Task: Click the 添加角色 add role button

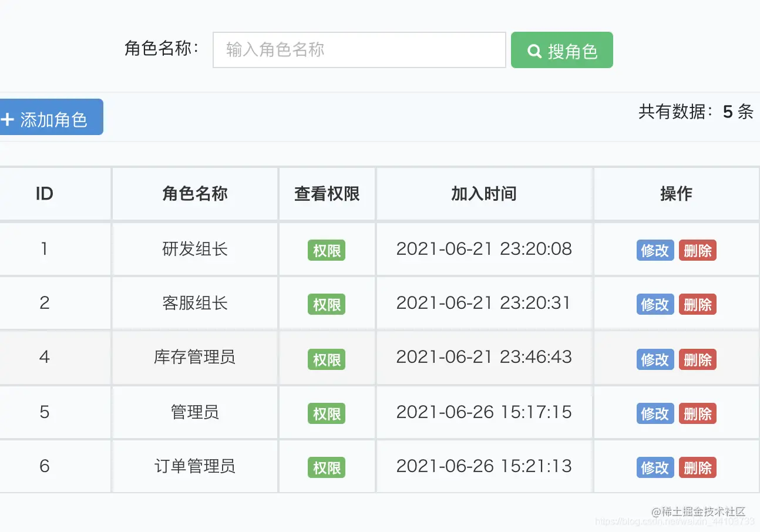Action: point(50,117)
